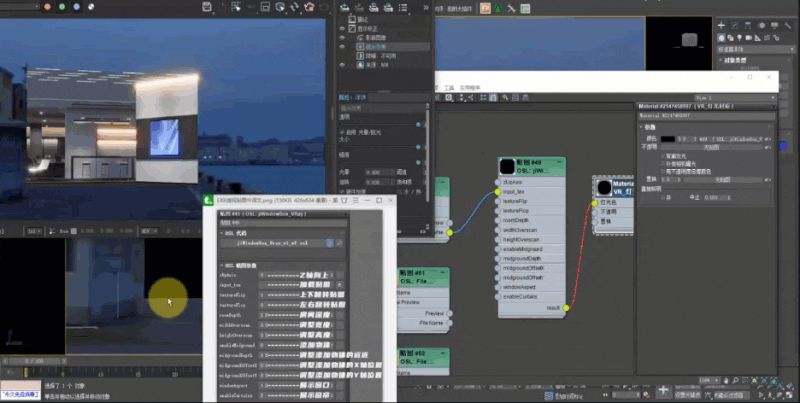800x403 pixels.
Task: Collapse the 贴图 #49 OSL node
Action: [559, 162]
